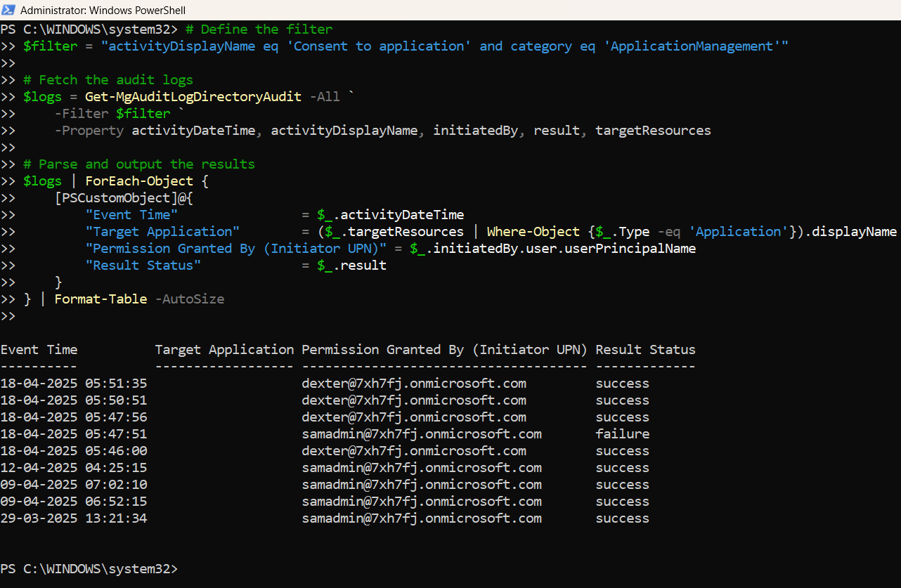Click the Event Time column header

pyautogui.click(x=39, y=349)
